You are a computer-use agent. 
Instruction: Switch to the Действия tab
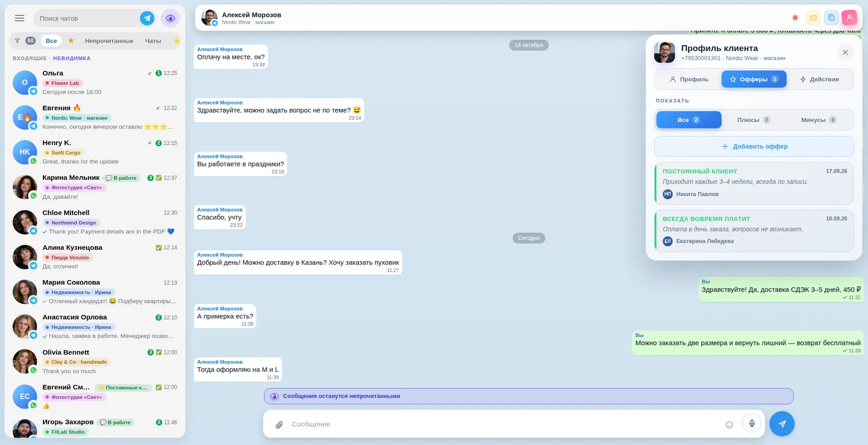click(819, 79)
